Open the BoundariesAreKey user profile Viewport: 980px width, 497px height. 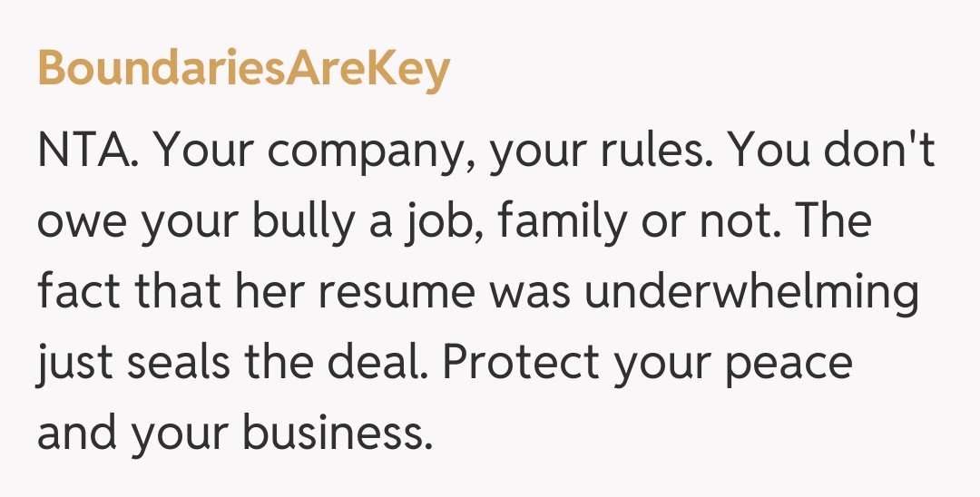tap(243, 70)
